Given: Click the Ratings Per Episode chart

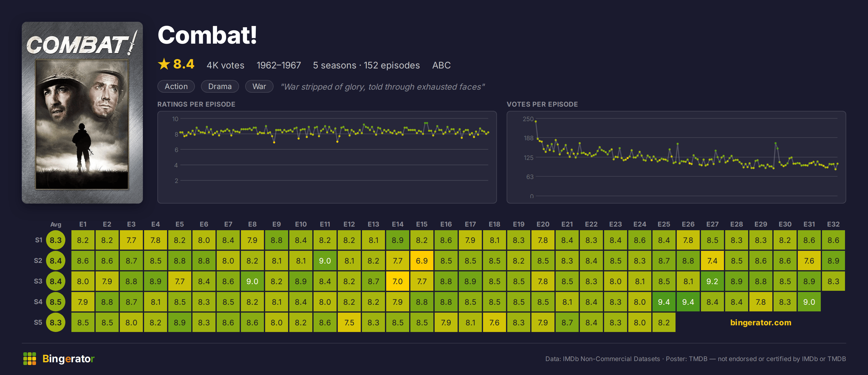Looking at the screenshot, I should (327, 157).
